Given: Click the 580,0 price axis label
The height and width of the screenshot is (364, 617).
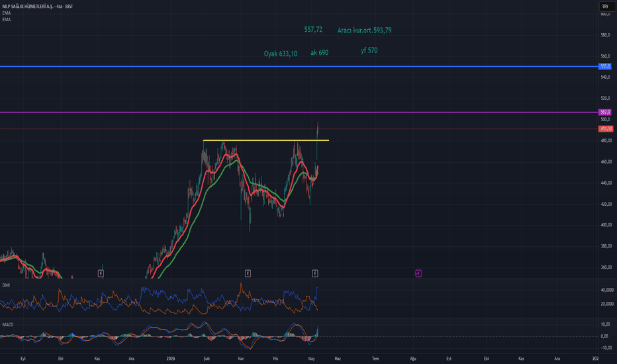Looking at the screenshot, I should click(x=605, y=35).
